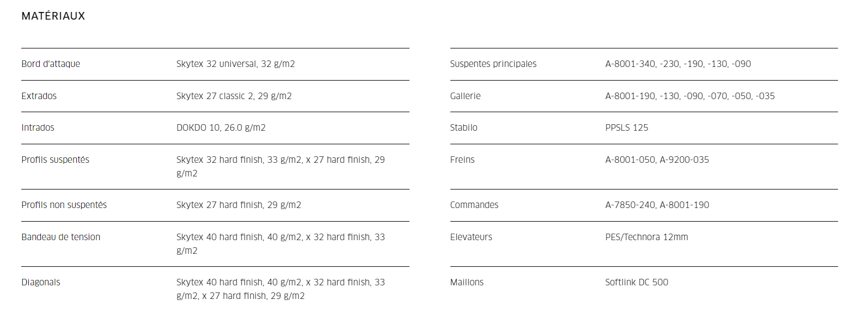
Task: Click the "Softlink DC 500" value
Action: pos(636,282)
